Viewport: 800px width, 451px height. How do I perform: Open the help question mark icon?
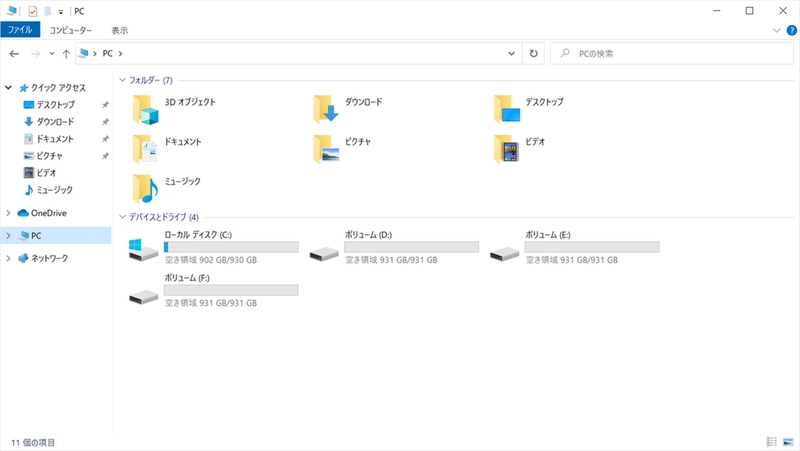pos(790,31)
